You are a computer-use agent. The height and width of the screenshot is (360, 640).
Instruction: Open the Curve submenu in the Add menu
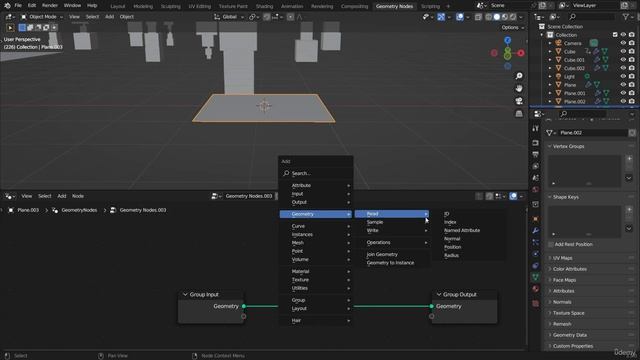pos(316,226)
